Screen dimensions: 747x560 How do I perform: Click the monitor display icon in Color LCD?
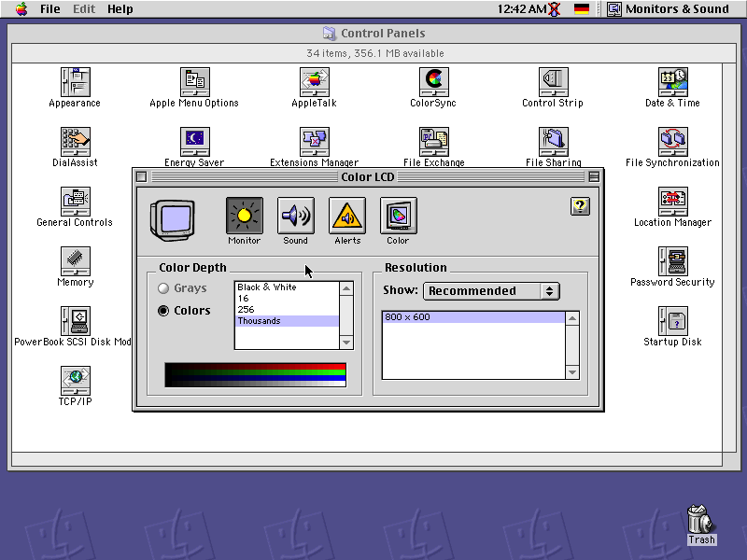coord(173,220)
